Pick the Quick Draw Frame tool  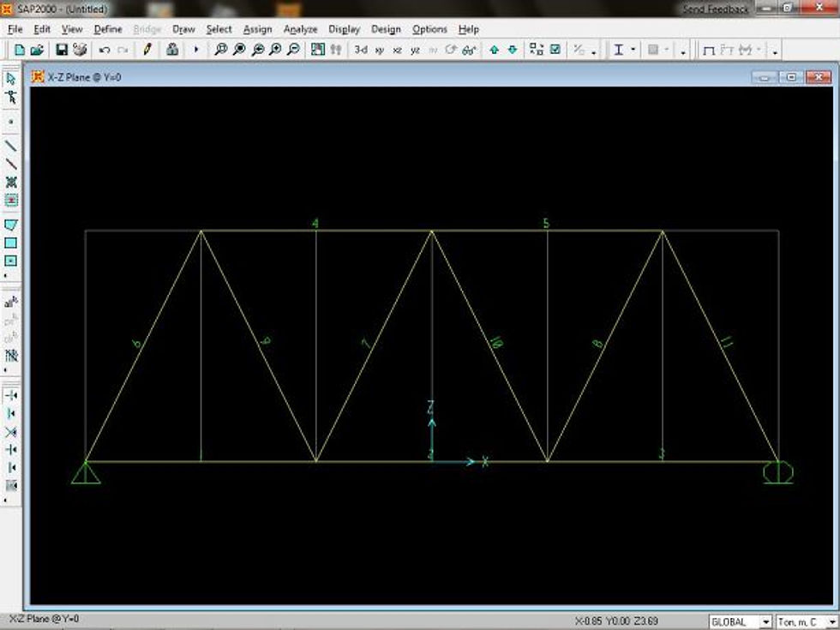tap(10, 164)
